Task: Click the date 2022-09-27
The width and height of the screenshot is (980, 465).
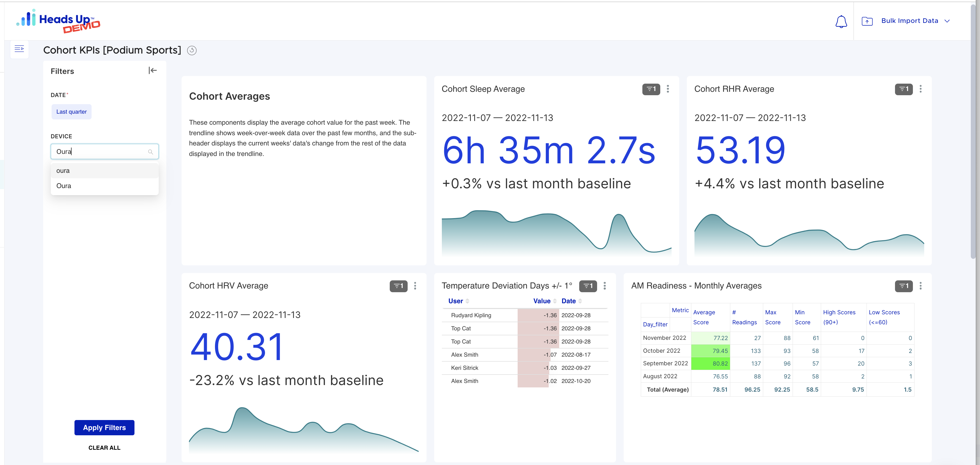Action: tap(576, 368)
